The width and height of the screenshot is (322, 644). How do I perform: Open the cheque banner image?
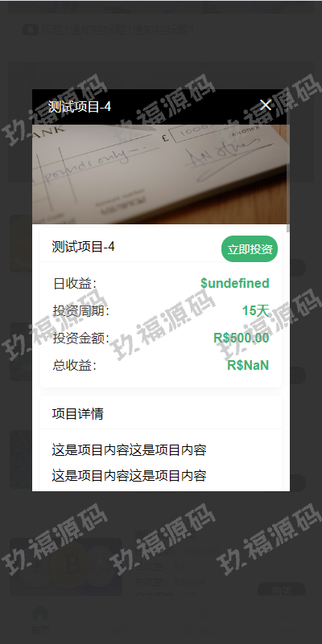[x=161, y=174]
